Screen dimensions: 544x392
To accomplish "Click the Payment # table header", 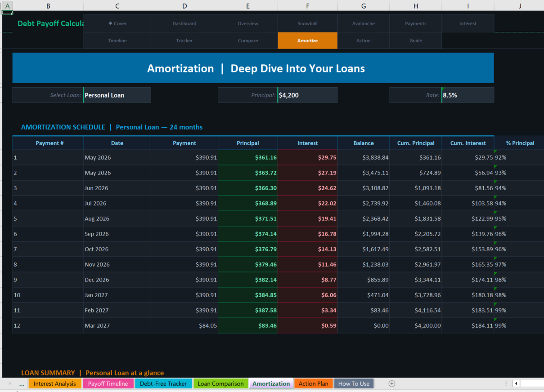I will pos(48,143).
